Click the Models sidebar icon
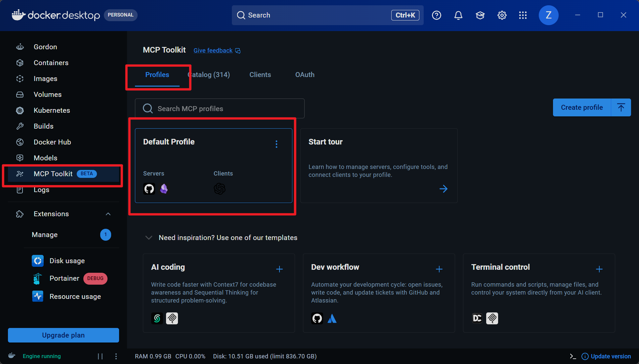This screenshot has height=364, width=639. (x=20, y=158)
